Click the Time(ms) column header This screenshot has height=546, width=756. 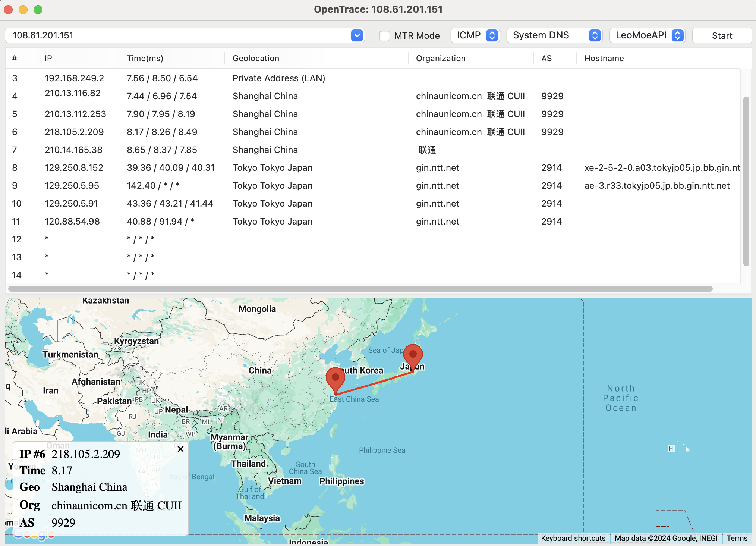145,58
